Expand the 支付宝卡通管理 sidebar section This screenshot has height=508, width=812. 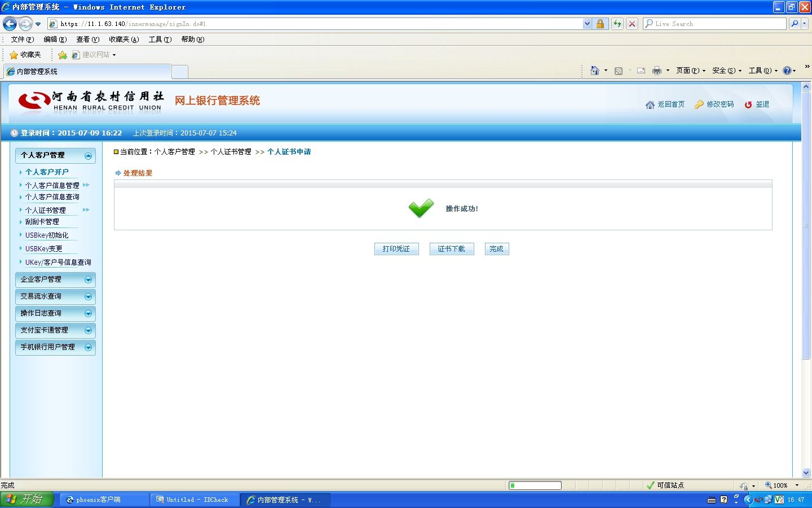click(x=55, y=330)
